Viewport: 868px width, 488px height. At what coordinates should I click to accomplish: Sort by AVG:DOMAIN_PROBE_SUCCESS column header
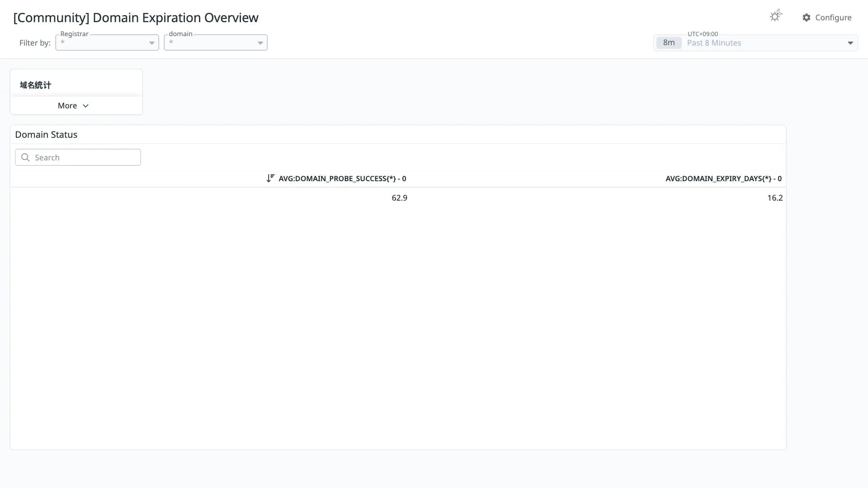(x=342, y=178)
